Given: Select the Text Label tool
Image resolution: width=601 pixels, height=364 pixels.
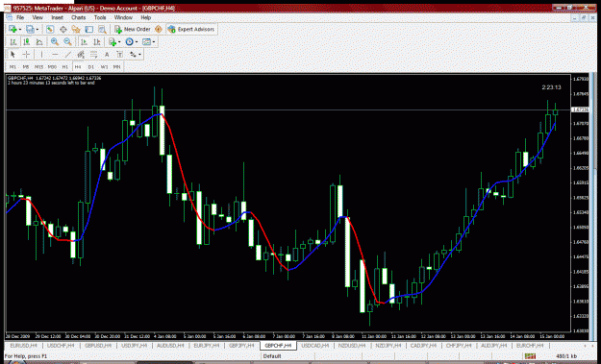Looking at the screenshot, I should point(119,55).
